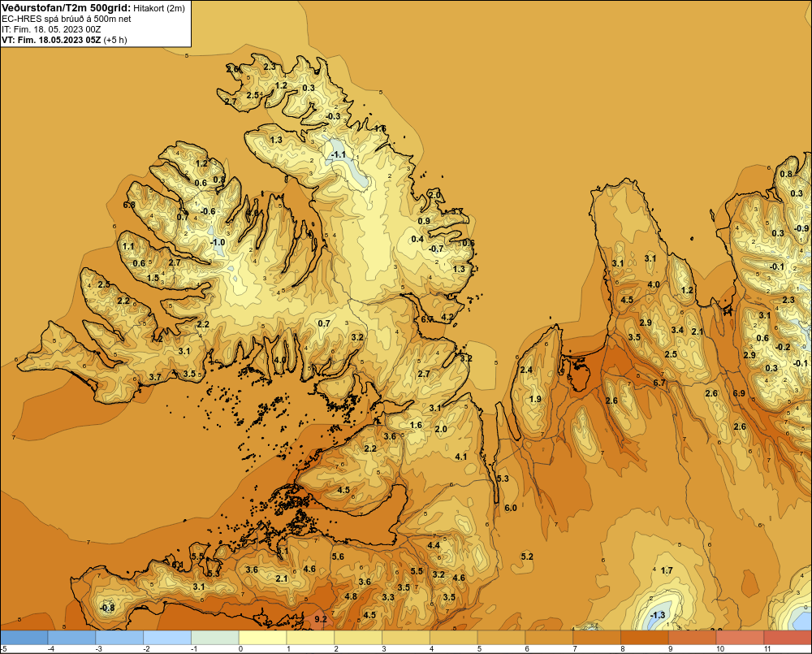
Task: Select the legend color between 7 and 8
Action: pyautogui.click(x=597, y=637)
